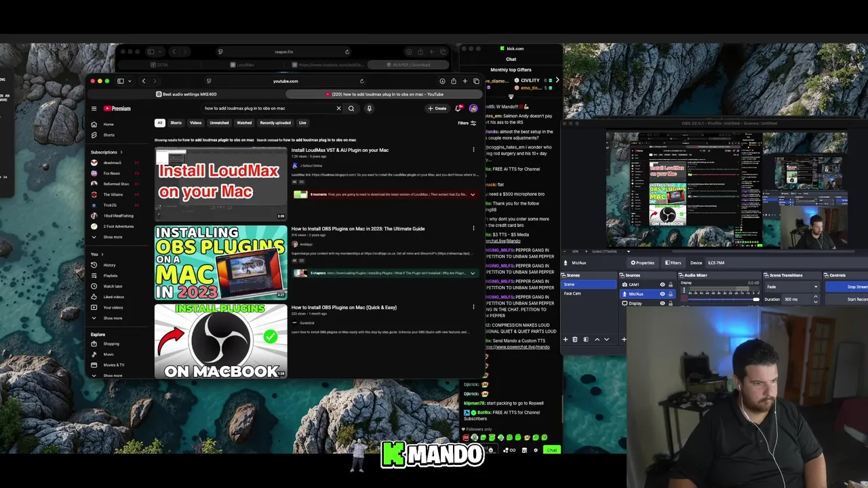868x488 pixels.
Task: Expand Show more under the You section
Action: tap(113, 318)
